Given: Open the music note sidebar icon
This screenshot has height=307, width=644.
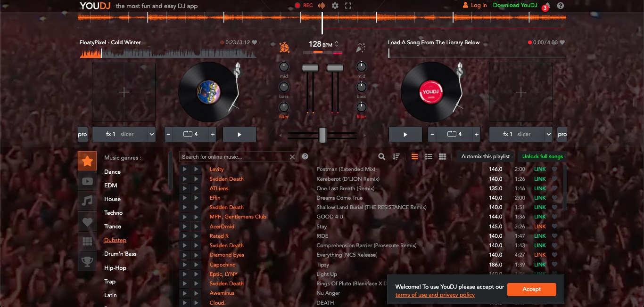Looking at the screenshot, I should [x=87, y=201].
